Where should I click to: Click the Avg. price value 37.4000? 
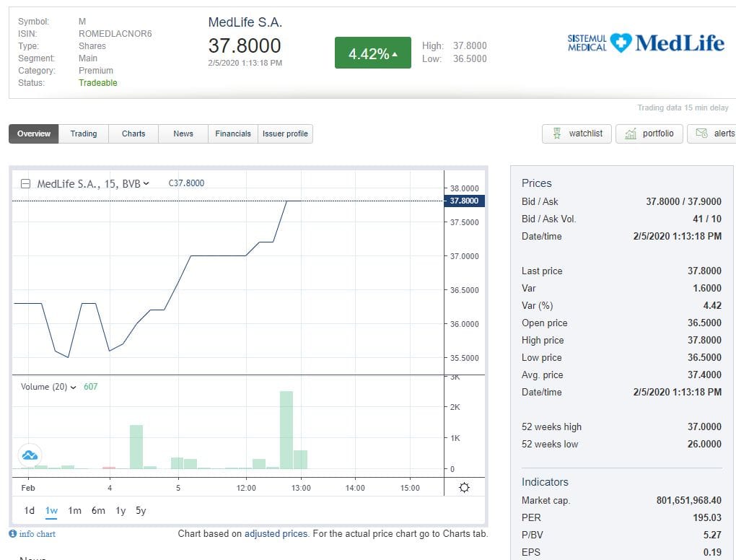point(704,375)
